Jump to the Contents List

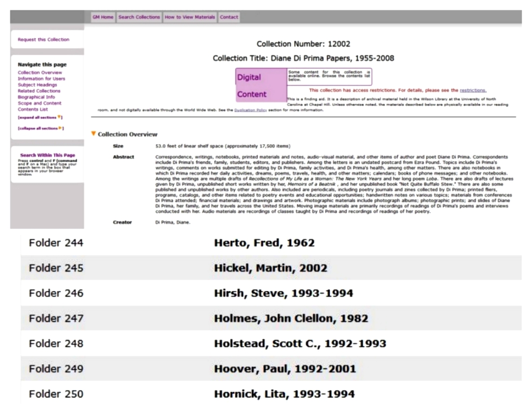[33, 109]
